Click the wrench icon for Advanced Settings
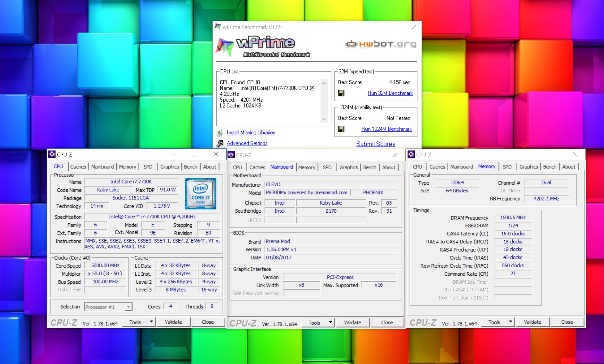Image resolution: width=604 pixels, height=364 pixels. [x=220, y=144]
